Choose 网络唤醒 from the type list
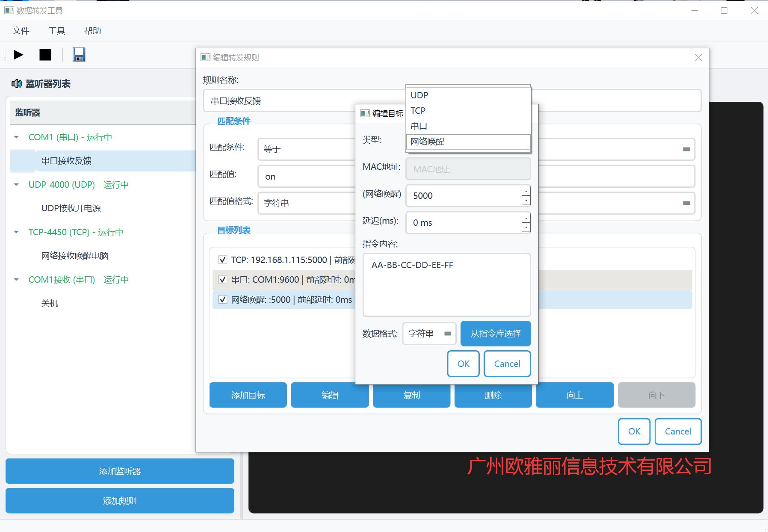Image resolution: width=768 pixels, height=532 pixels. coord(468,142)
